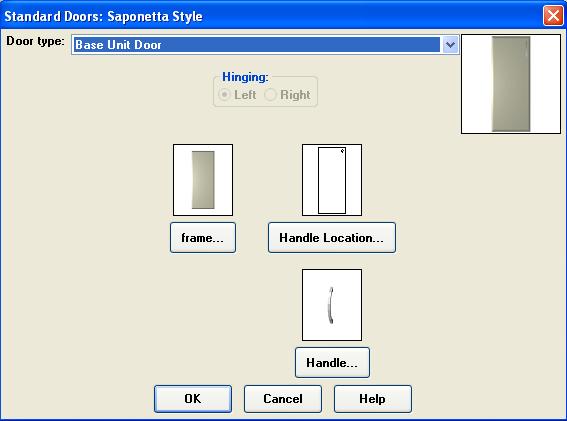Click the large Saponetta door preview
This screenshot has width=567, height=421.
click(511, 84)
